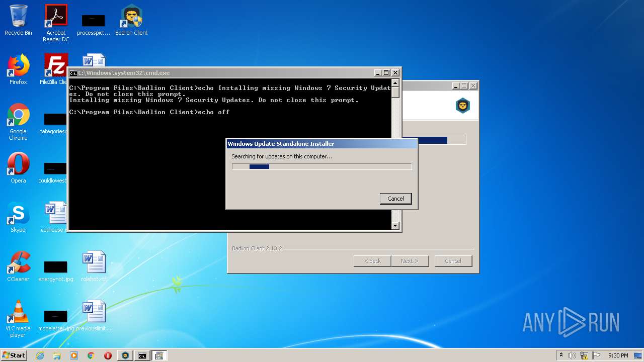
Task: Cancel the Windows Update Standalone Installer search
Action: click(395, 199)
